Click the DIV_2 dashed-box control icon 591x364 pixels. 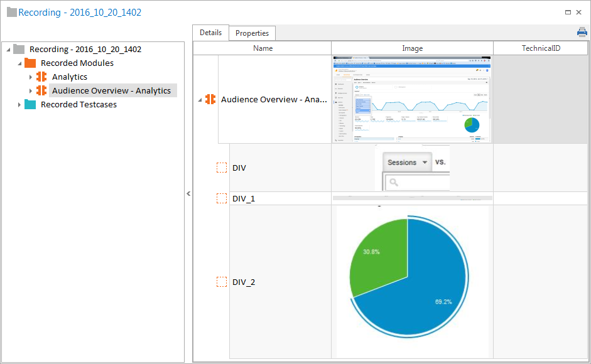coord(221,282)
